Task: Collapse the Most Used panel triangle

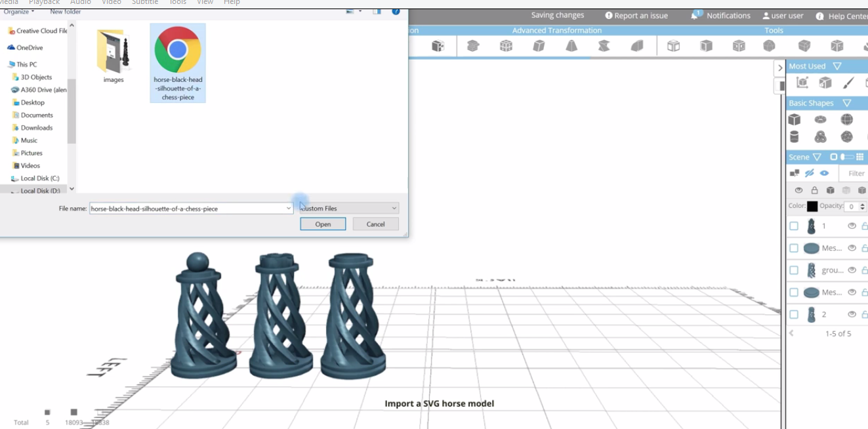Action: point(837,66)
